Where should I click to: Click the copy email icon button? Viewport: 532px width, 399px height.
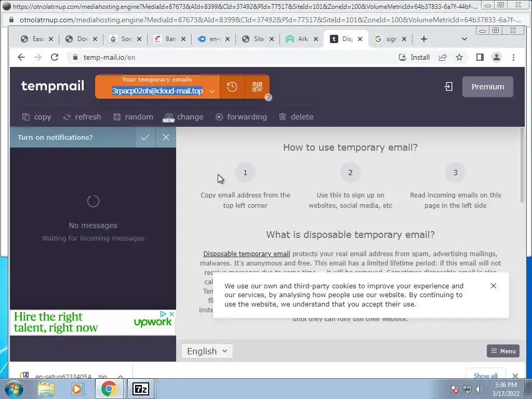tap(36, 117)
